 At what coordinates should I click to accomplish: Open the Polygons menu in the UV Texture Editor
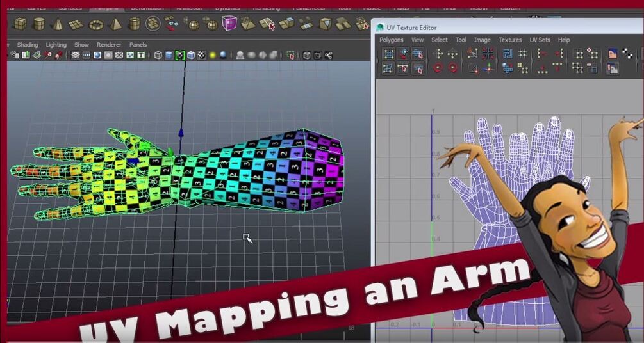point(391,40)
